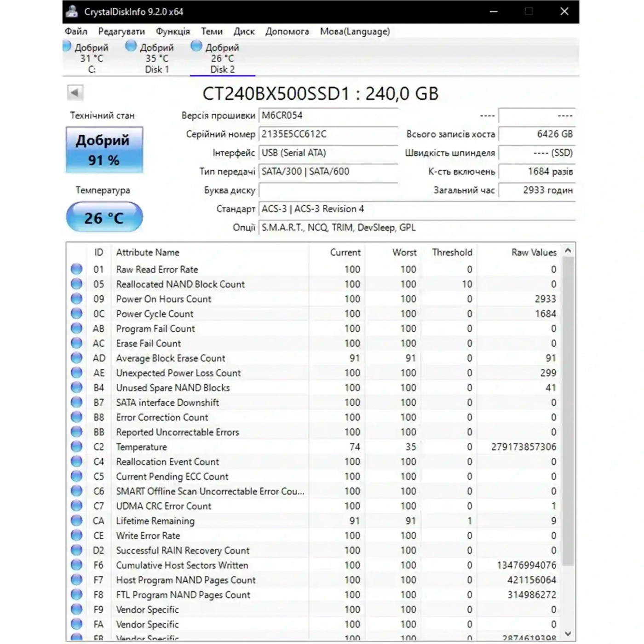Click the Worst column header
The width and height of the screenshot is (644, 644).
click(394, 252)
